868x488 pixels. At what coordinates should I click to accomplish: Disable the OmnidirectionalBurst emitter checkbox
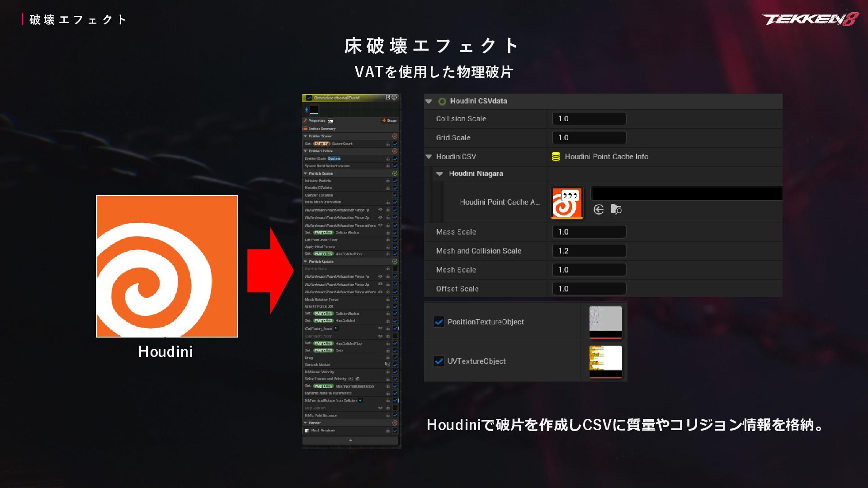click(309, 98)
